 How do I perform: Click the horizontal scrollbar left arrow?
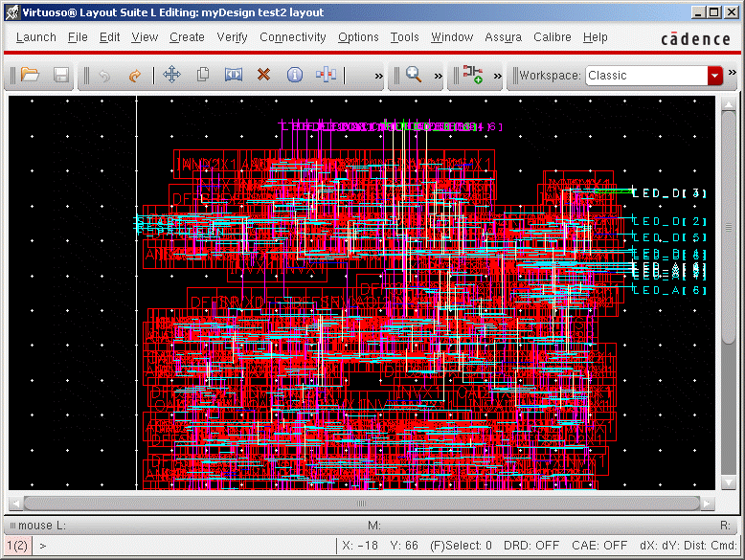(15, 503)
